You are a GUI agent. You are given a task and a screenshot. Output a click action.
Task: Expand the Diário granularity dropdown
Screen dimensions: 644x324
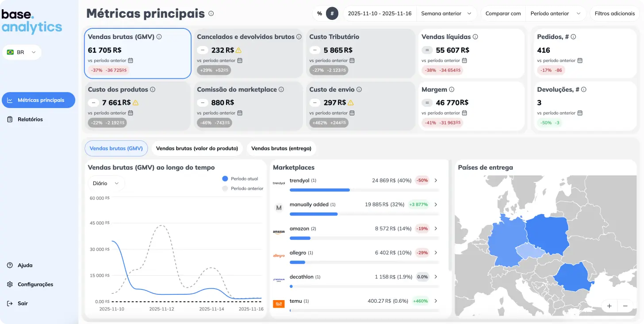coord(106,183)
